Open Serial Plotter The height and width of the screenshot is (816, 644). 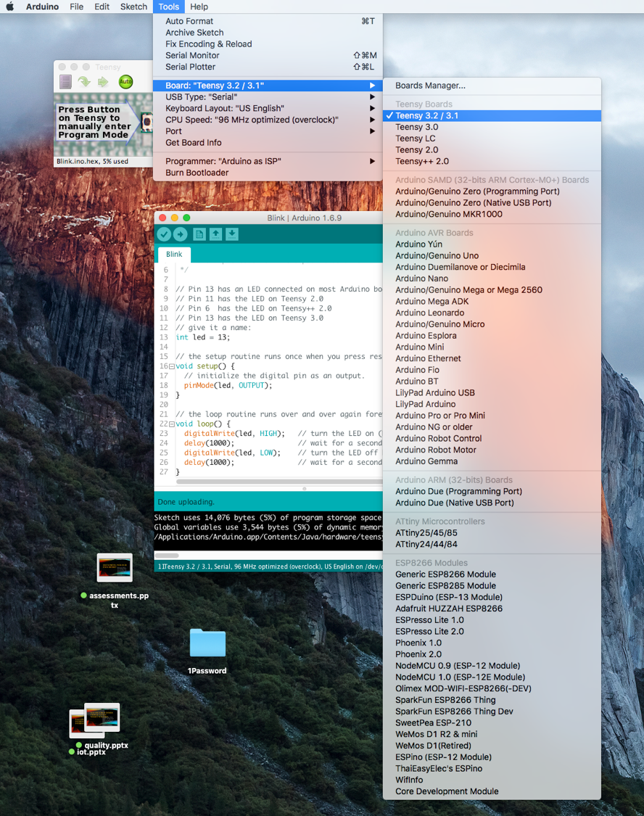pos(268,67)
